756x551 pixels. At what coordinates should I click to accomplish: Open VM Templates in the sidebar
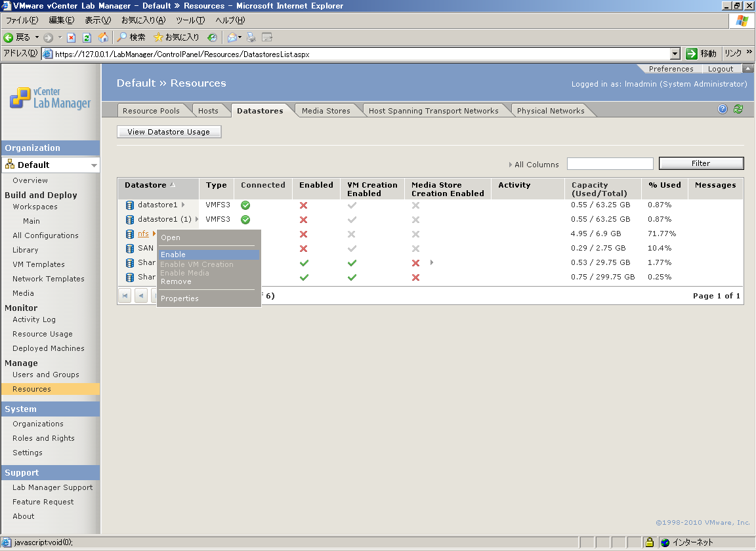coord(39,264)
